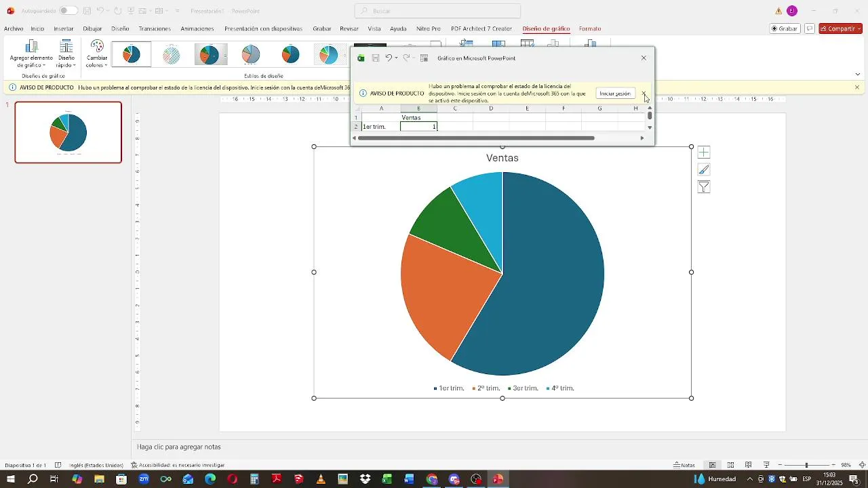This screenshot has height=488, width=868.
Task: Click the notes area 'Haga clic para agregar notas'
Action: (178, 447)
